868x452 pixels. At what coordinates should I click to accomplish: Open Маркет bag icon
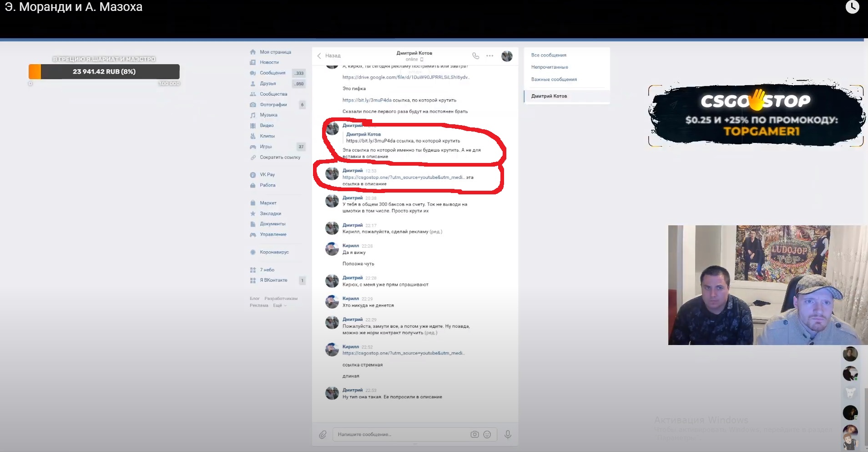tap(253, 203)
